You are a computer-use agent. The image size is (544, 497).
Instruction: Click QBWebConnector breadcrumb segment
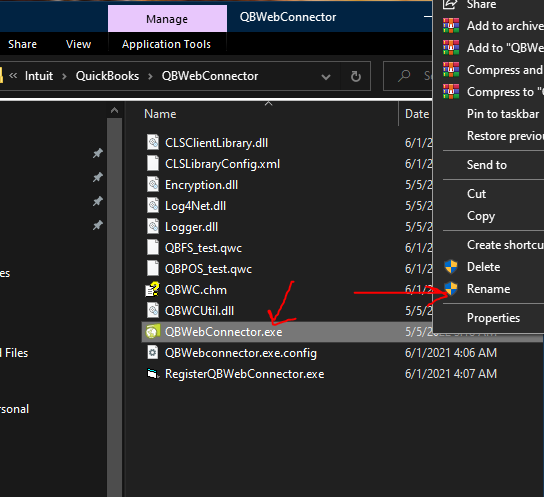[210, 76]
